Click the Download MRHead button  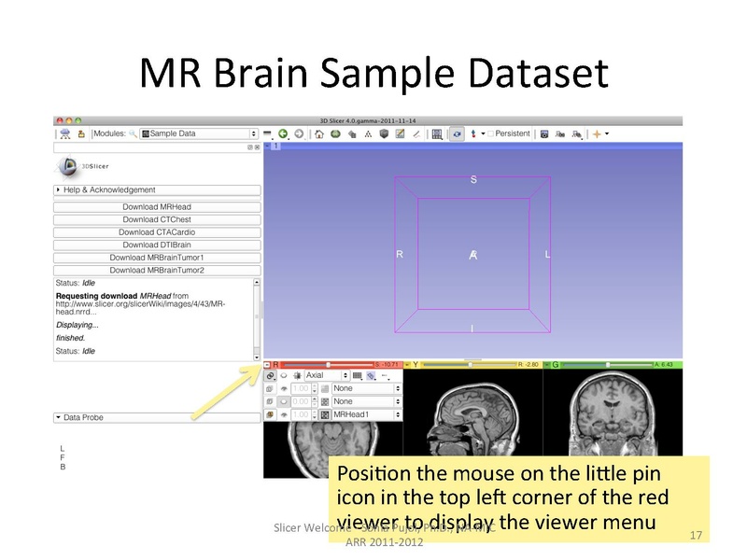point(156,206)
